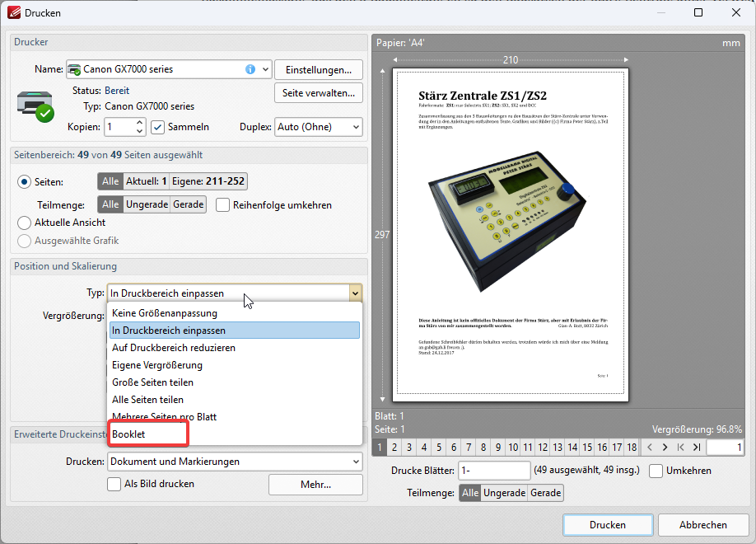Open printer Einstellungen button
The image size is (756, 544).
pos(318,69)
